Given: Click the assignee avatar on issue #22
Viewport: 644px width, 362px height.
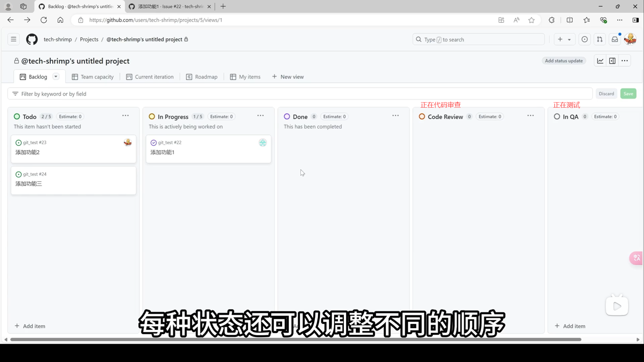Looking at the screenshot, I should tap(263, 142).
